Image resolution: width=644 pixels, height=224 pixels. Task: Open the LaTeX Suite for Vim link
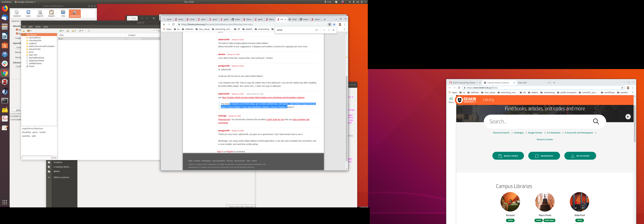275,120
